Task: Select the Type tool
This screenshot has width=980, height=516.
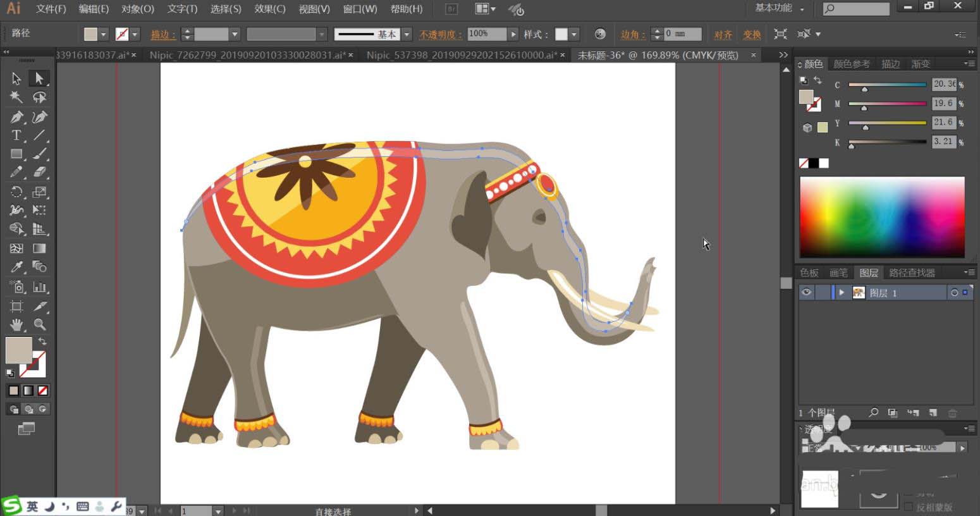Action: coord(16,135)
